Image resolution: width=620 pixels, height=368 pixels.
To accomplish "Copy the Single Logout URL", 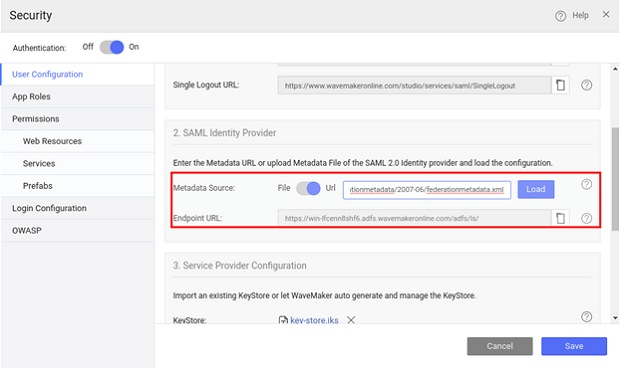I will (560, 85).
